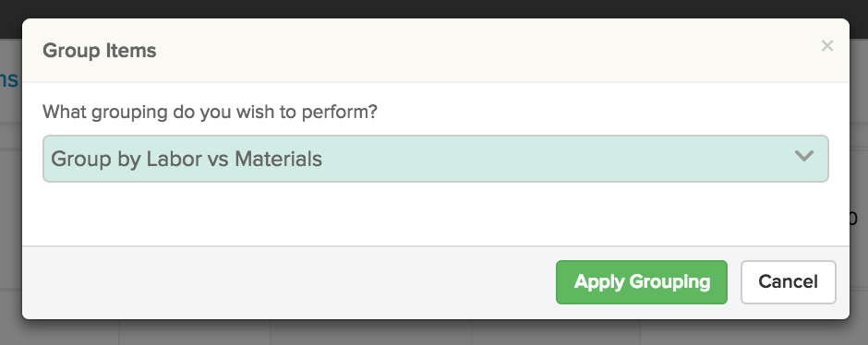Image resolution: width=868 pixels, height=345 pixels.
Task: Dismiss modal using the top-right X icon
Action: (x=827, y=46)
